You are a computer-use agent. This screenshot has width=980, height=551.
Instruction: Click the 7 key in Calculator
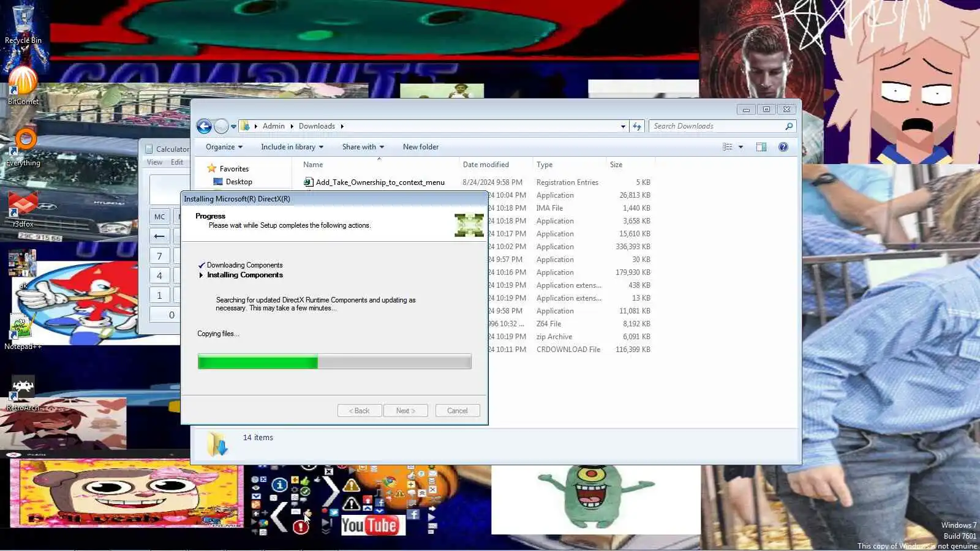pos(159,256)
